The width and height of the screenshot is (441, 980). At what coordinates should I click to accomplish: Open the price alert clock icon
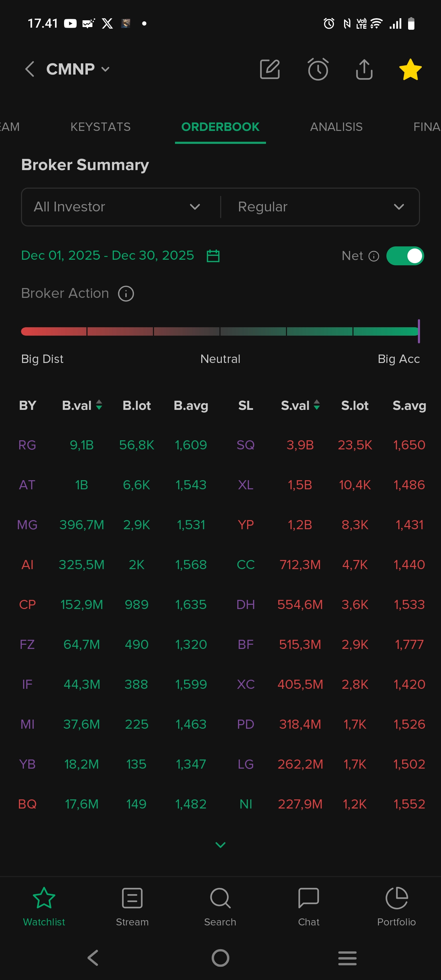click(318, 69)
